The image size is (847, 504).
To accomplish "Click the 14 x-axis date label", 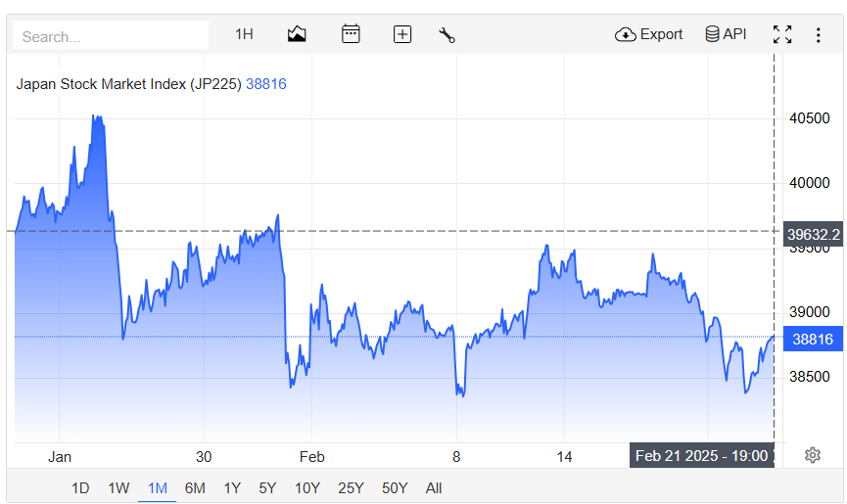I will point(564,457).
